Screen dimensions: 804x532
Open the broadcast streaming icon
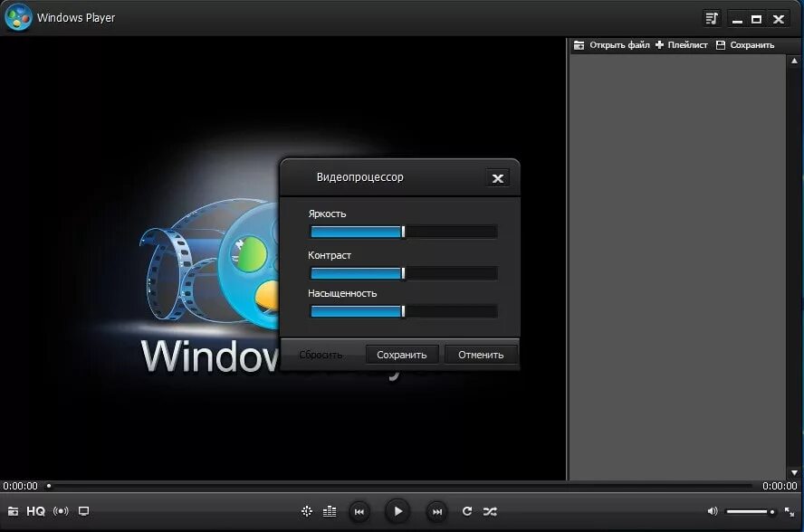(x=61, y=511)
